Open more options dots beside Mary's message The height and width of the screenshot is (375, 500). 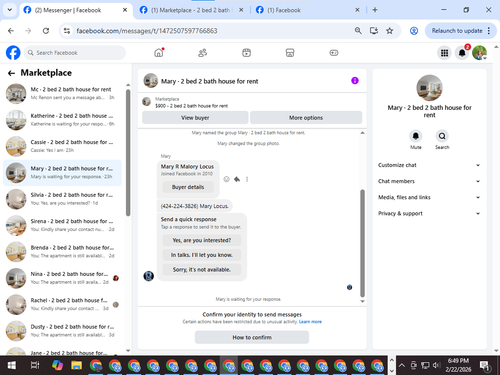tap(247, 179)
